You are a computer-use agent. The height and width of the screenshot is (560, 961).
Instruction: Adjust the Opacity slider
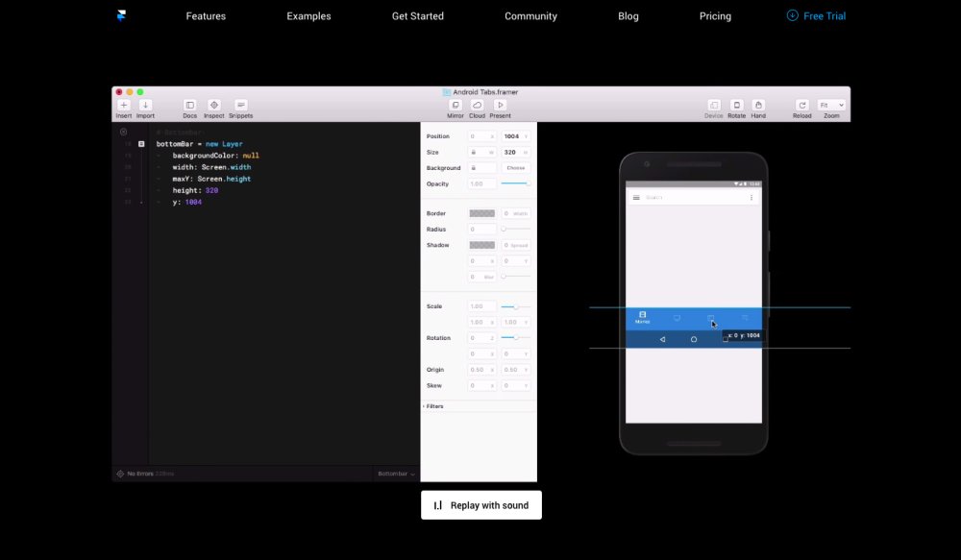click(515, 183)
